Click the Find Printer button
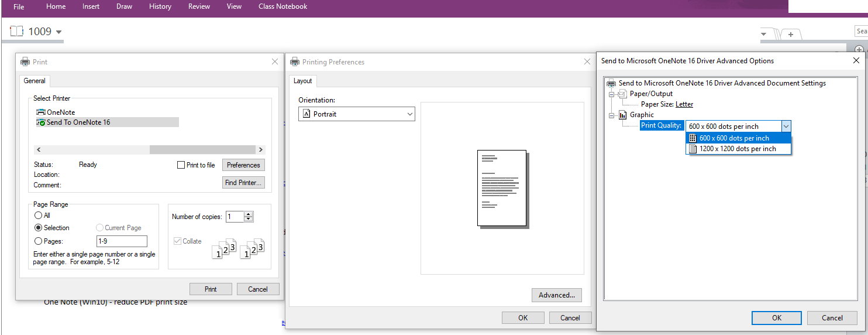 (x=243, y=183)
